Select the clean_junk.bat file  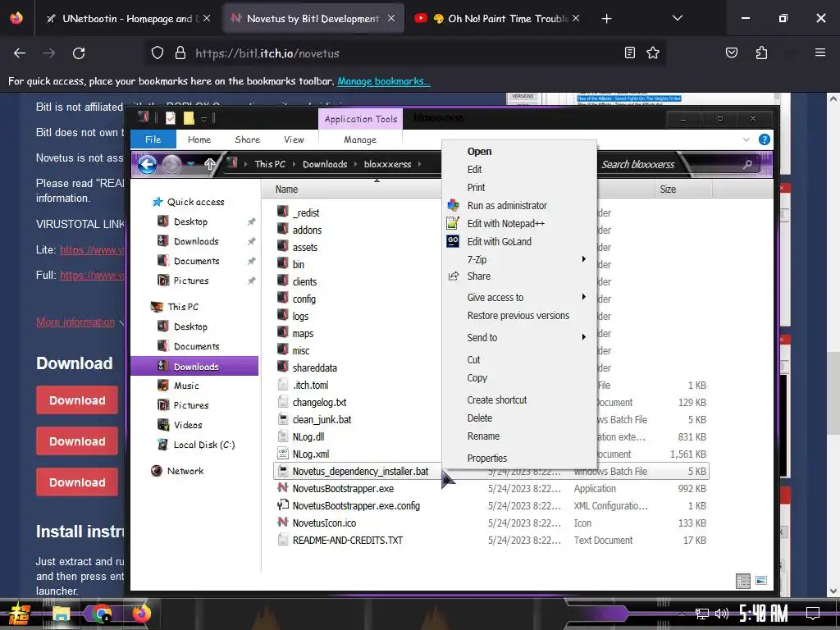click(x=322, y=419)
